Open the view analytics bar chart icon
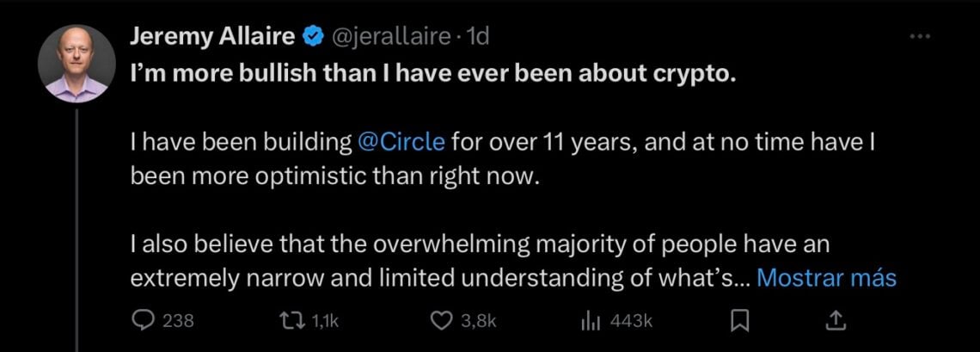The height and width of the screenshot is (352, 980). (x=590, y=321)
